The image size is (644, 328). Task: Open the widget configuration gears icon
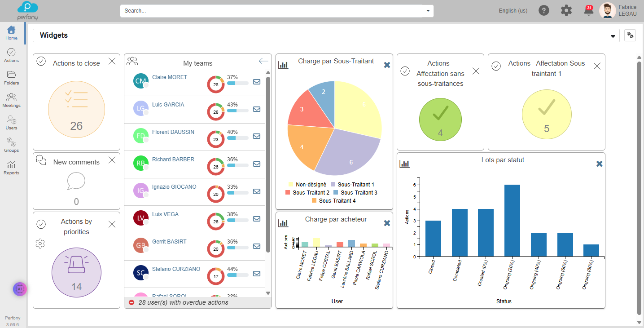(x=630, y=35)
